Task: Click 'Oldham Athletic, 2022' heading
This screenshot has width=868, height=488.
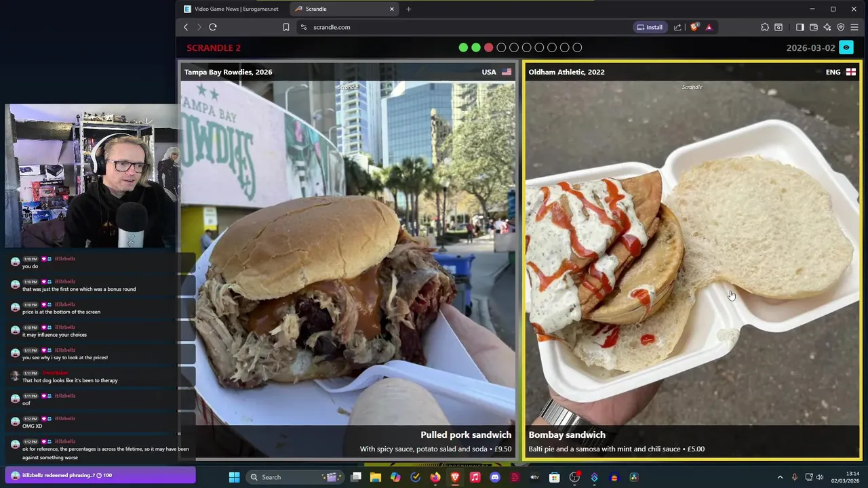Action: click(566, 72)
